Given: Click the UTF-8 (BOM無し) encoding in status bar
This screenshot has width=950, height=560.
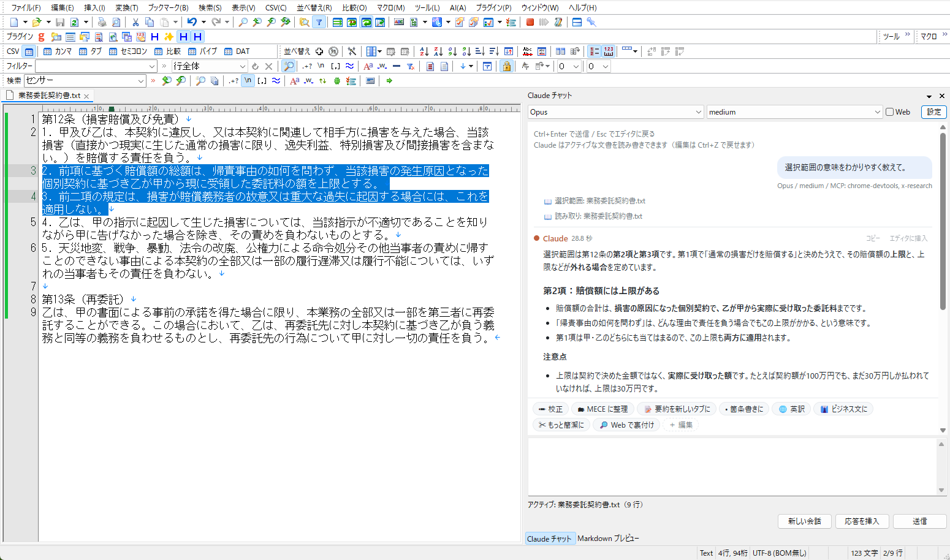Looking at the screenshot, I should pyautogui.click(x=779, y=553).
